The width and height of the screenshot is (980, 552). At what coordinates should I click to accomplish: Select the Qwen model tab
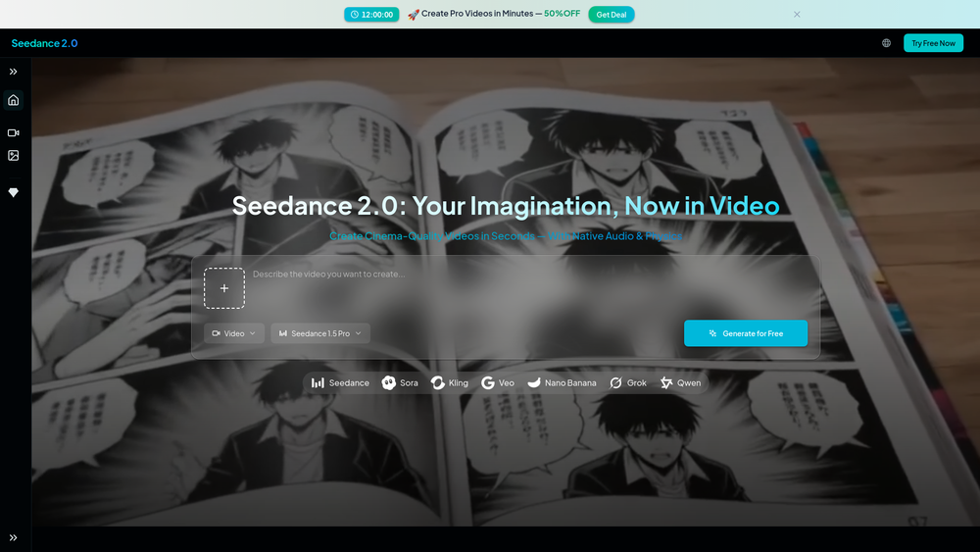681,382
